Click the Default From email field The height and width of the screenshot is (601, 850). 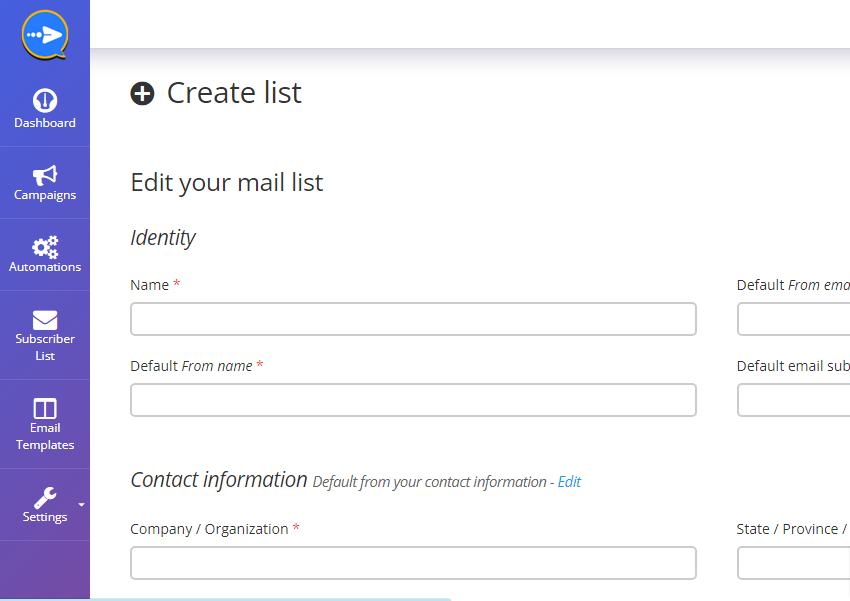(793, 319)
